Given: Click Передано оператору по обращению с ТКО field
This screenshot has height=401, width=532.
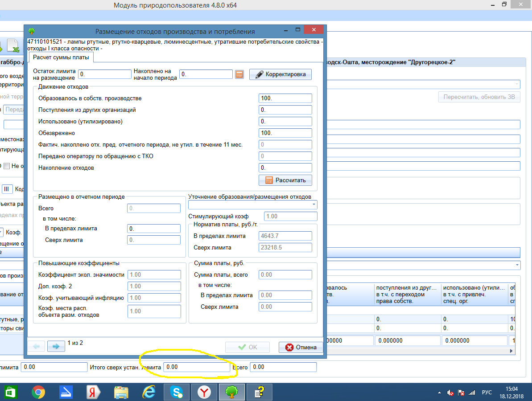Looking at the screenshot, I should (285, 156).
